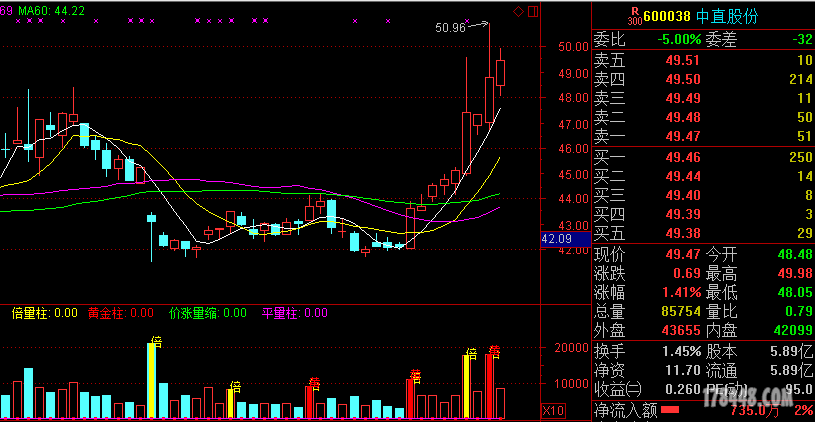
Task: Select the 买五 bid price 49.38
Action: coord(683,233)
